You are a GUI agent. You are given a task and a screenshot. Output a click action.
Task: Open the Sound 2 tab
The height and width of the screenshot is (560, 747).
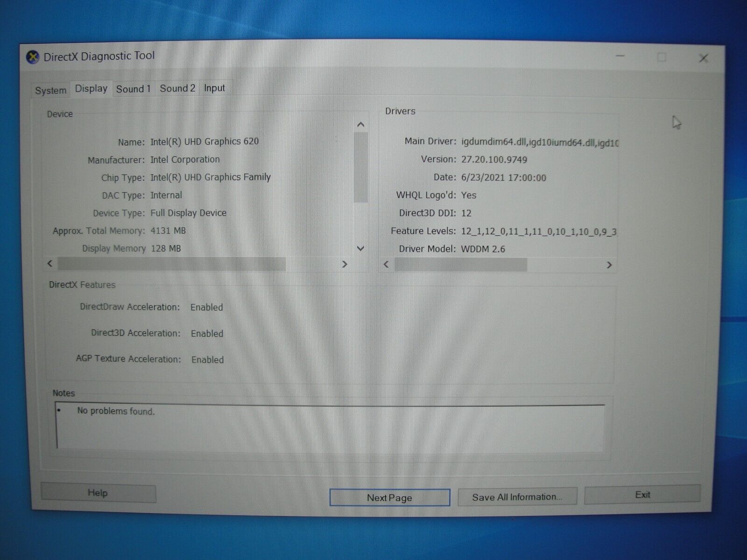point(177,89)
